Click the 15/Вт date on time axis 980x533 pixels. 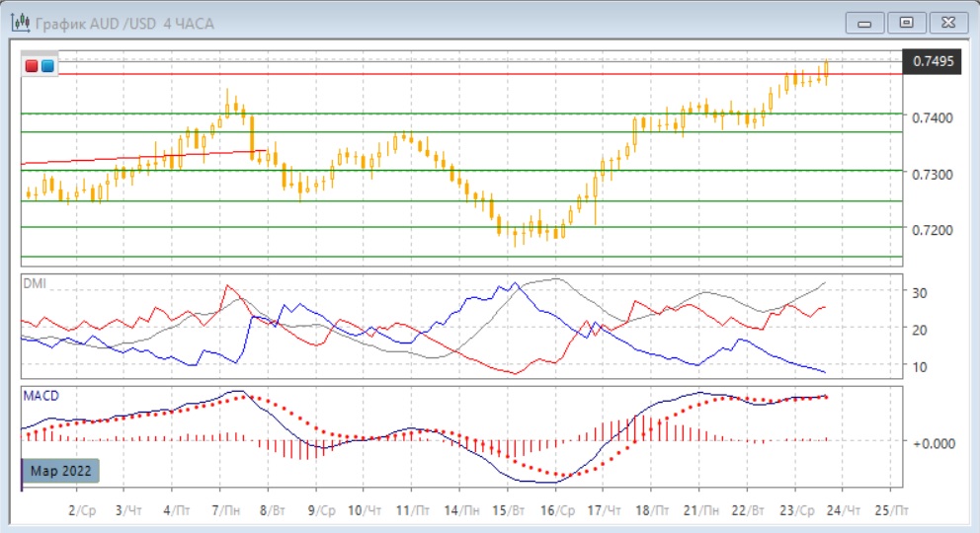pos(511,510)
